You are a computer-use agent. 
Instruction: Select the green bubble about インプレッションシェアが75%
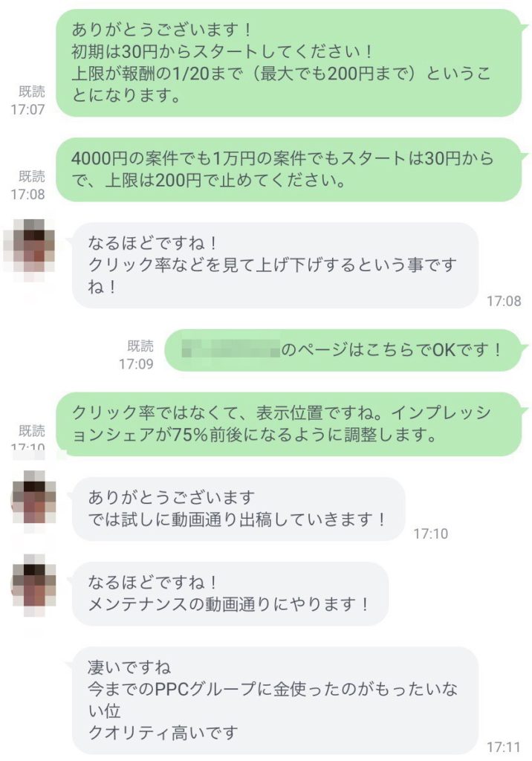click(290, 424)
